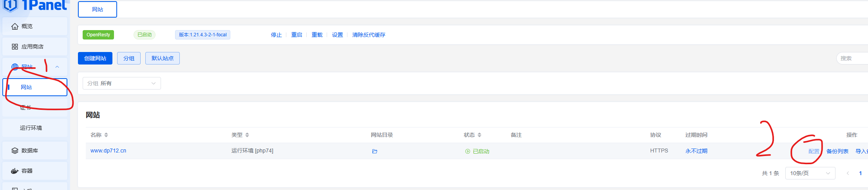Switch to the 网站 top tab
Screen dimensions: 868x190
(x=98, y=9)
